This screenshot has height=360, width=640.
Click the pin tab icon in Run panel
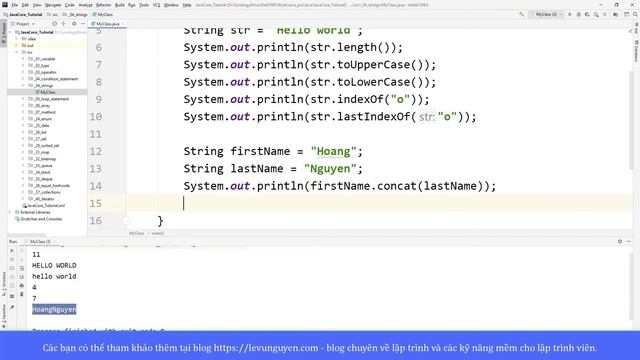pyautogui.click(x=12, y=307)
